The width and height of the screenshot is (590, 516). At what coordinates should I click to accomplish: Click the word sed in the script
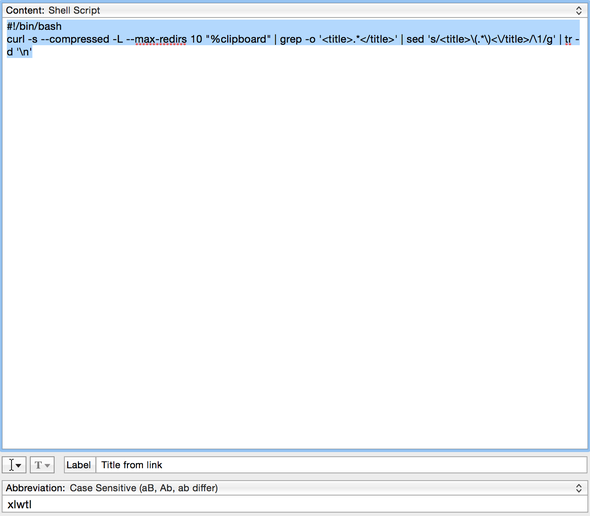point(415,39)
